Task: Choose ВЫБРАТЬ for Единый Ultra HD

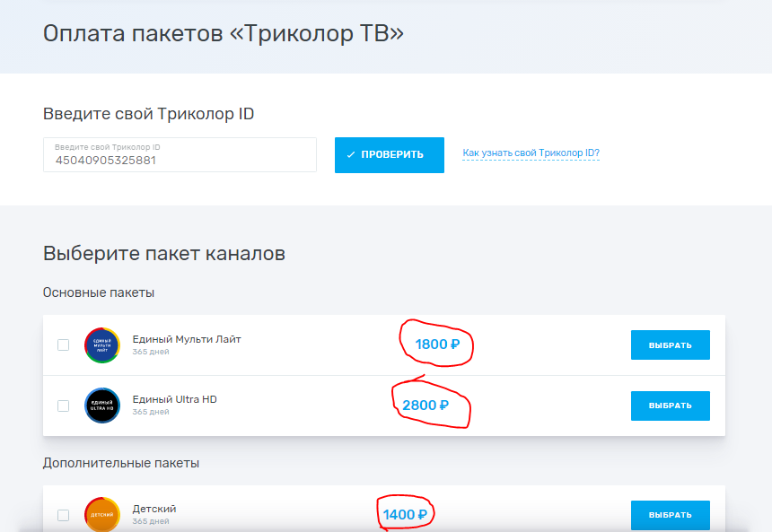Action: coord(670,406)
